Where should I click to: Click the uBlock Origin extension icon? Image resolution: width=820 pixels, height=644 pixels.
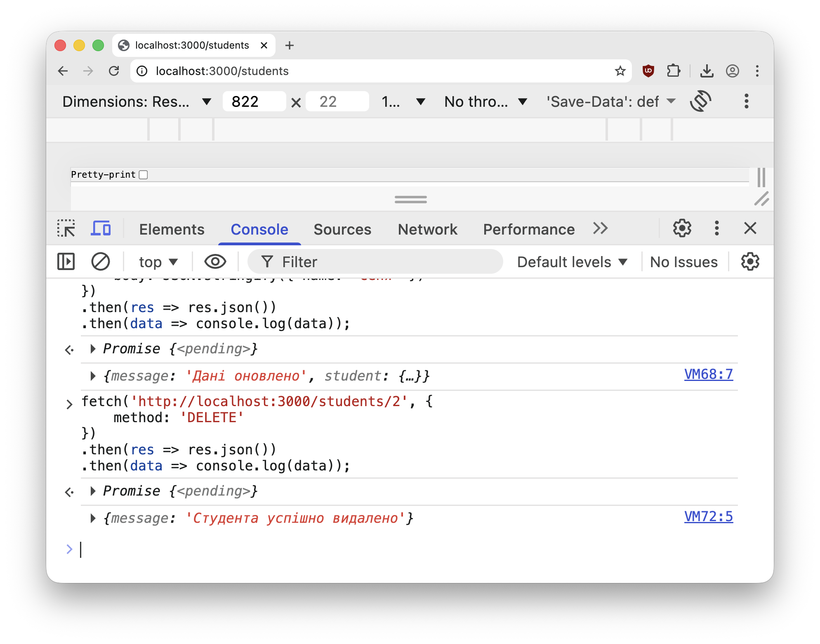(x=648, y=71)
